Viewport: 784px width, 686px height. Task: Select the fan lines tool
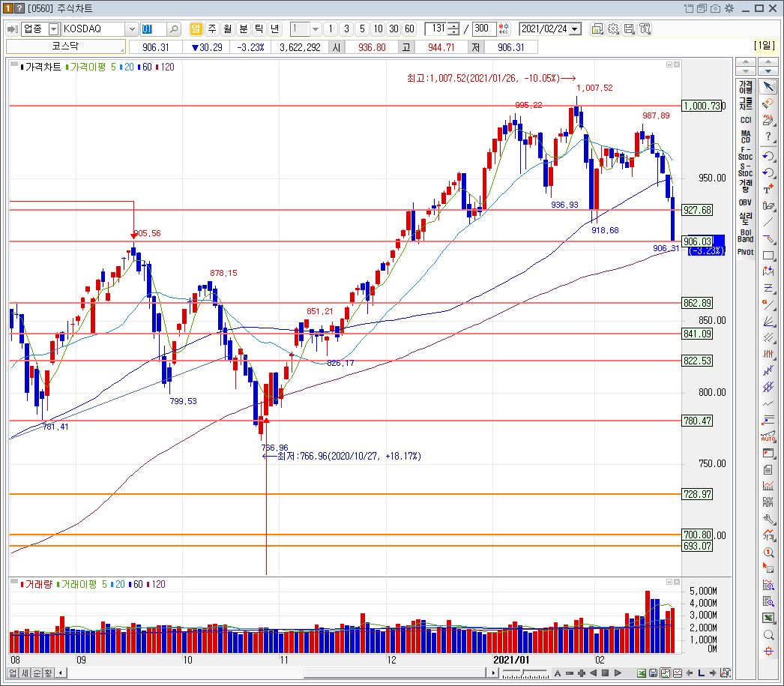(768, 321)
